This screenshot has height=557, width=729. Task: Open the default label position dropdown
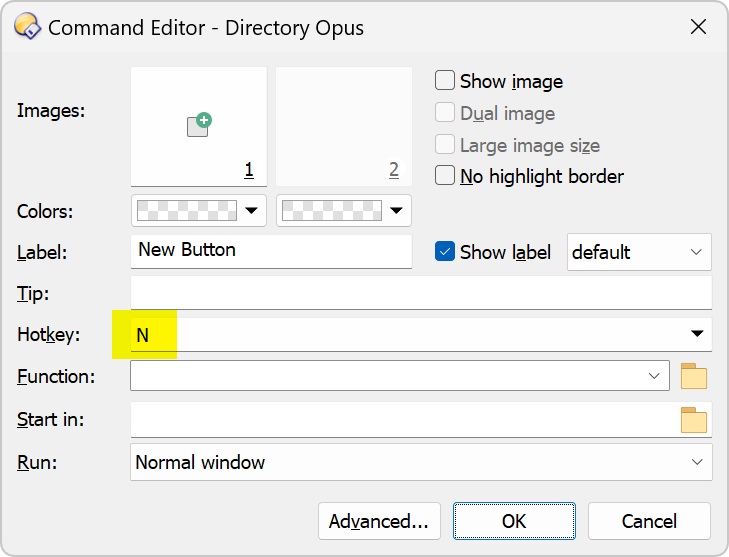pos(639,252)
